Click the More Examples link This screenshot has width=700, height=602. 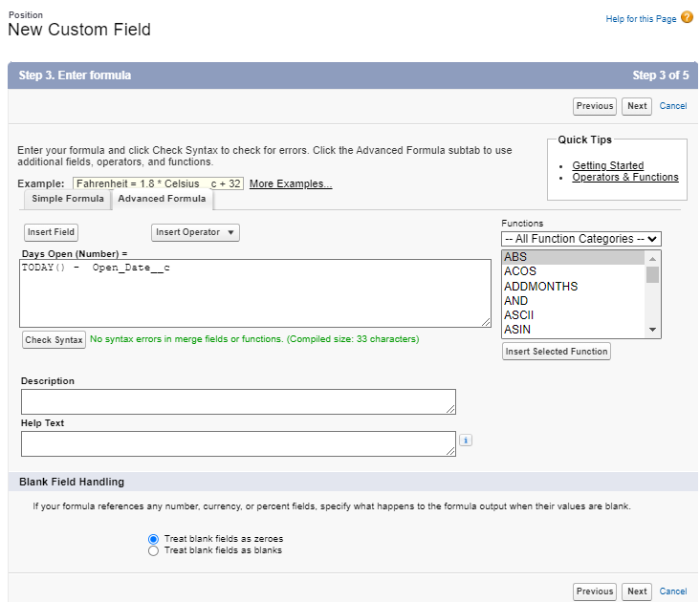coord(291,183)
